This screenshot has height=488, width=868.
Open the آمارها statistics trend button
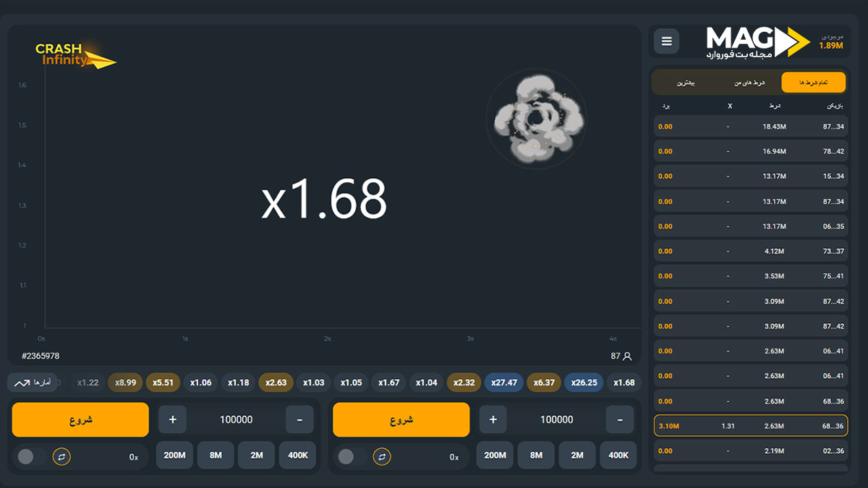pos(32,382)
